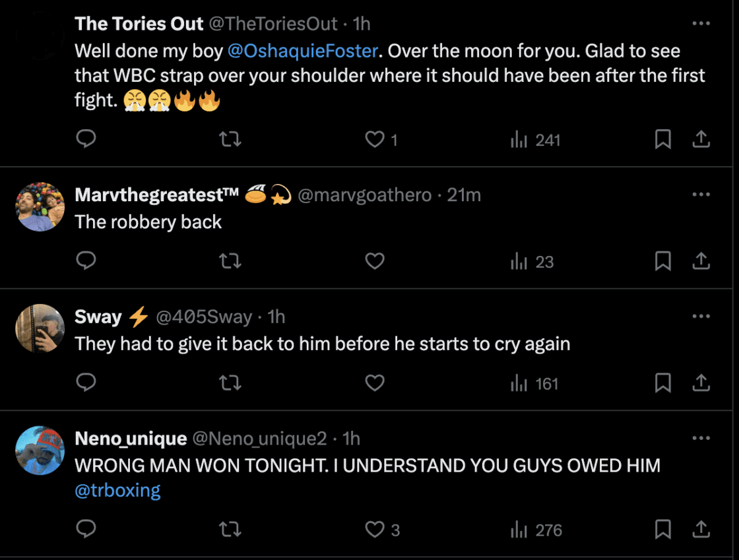Bookmark The Tories Out's tweet

point(662,139)
